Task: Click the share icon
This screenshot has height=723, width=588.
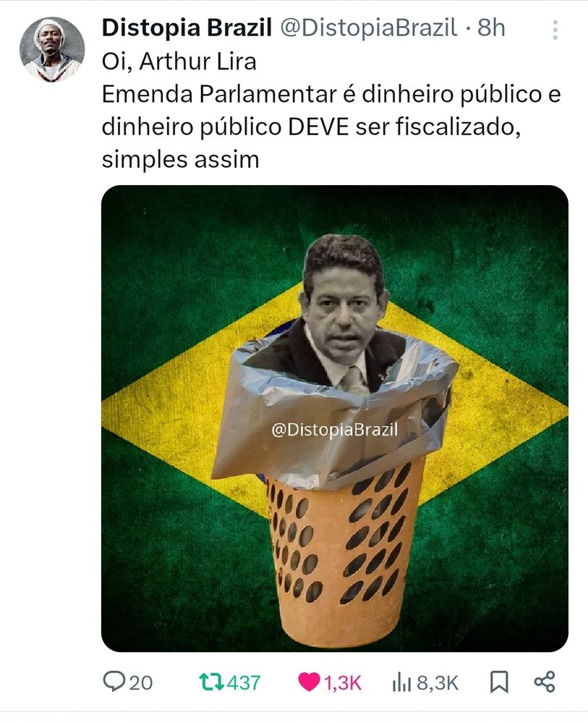Action: [x=545, y=682]
